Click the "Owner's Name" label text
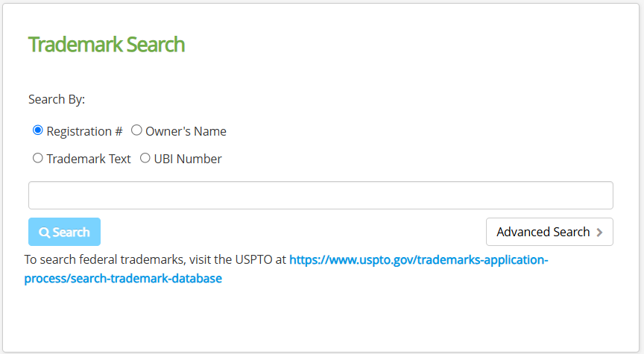 click(186, 131)
